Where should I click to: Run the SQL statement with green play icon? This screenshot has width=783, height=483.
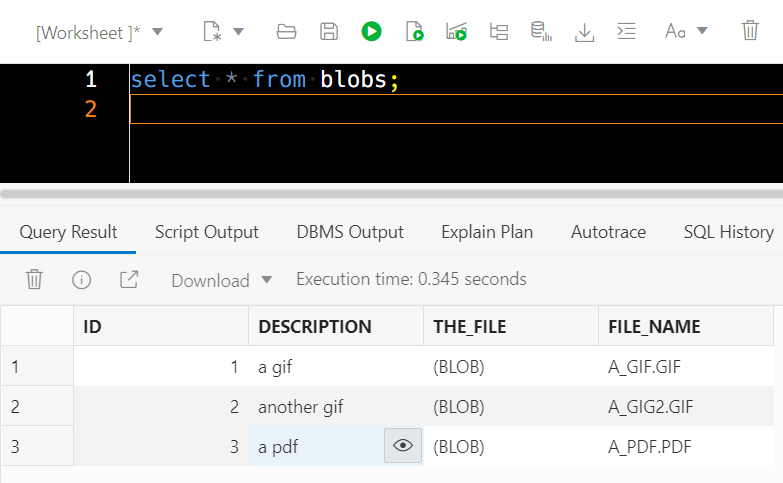point(371,31)
